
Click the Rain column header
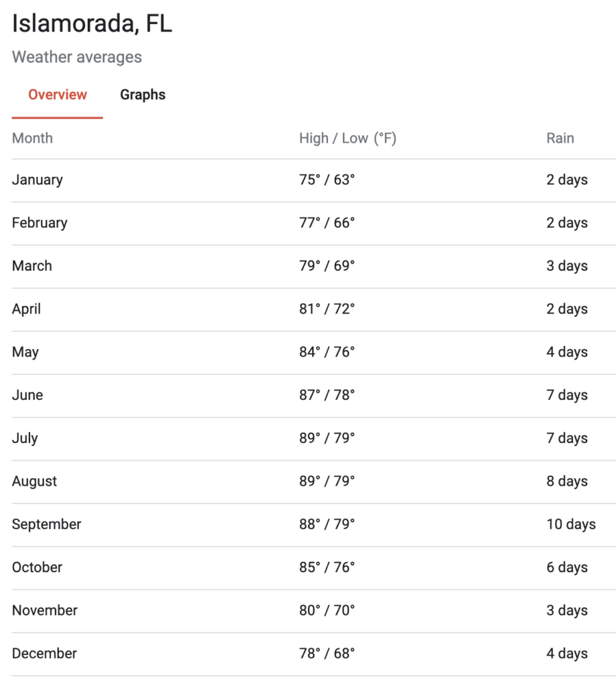pyautogui.click(x=560, y=139)
